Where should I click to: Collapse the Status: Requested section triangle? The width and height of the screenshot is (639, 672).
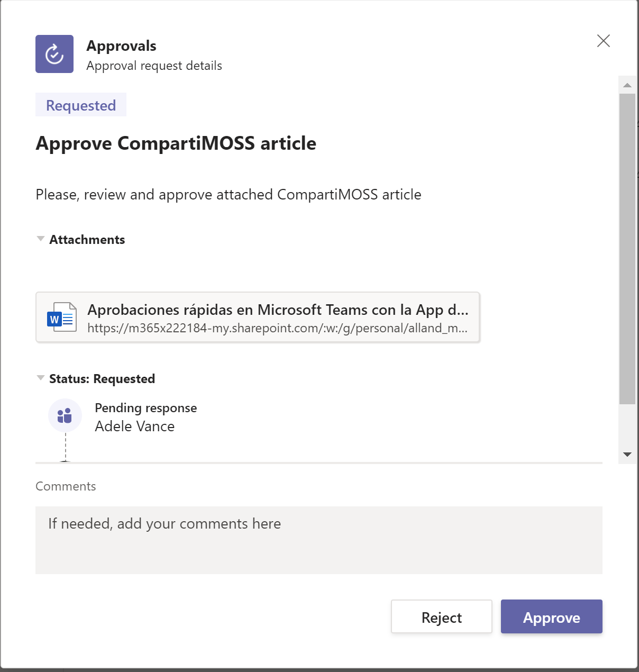(x=40, y=378)
